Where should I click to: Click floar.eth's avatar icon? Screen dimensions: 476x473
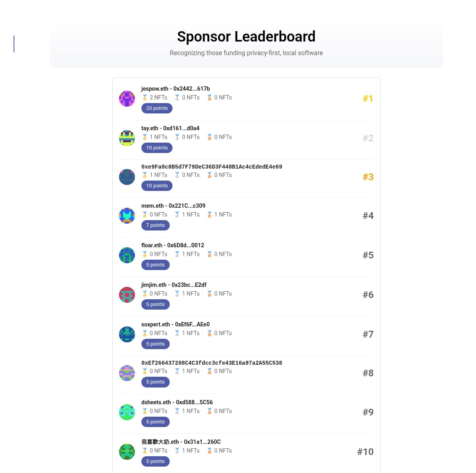(x=127, y=255)
